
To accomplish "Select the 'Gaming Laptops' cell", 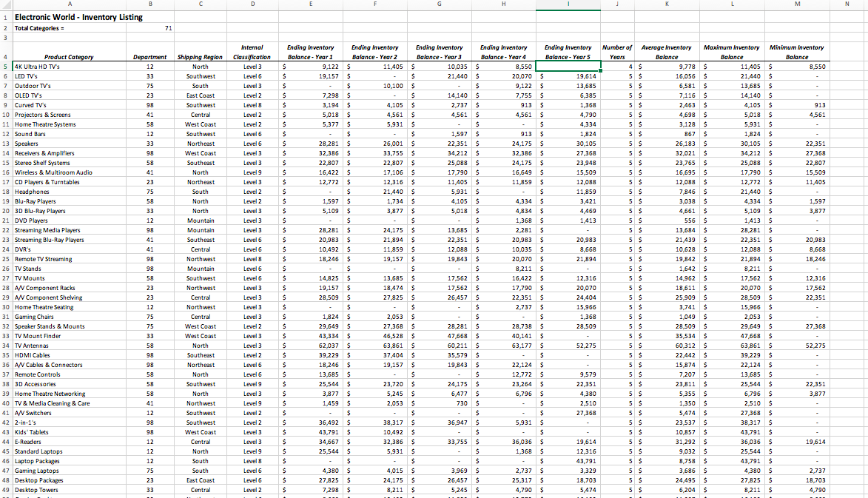I will point(70,471).
